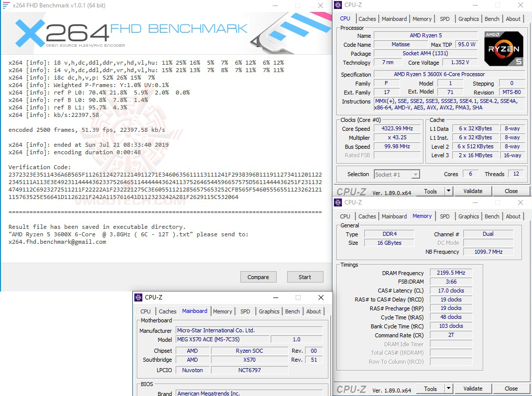The image size is (532, 396).
Task: Open Graphics tab in top CPU-Z window
Action: (468, 19)
